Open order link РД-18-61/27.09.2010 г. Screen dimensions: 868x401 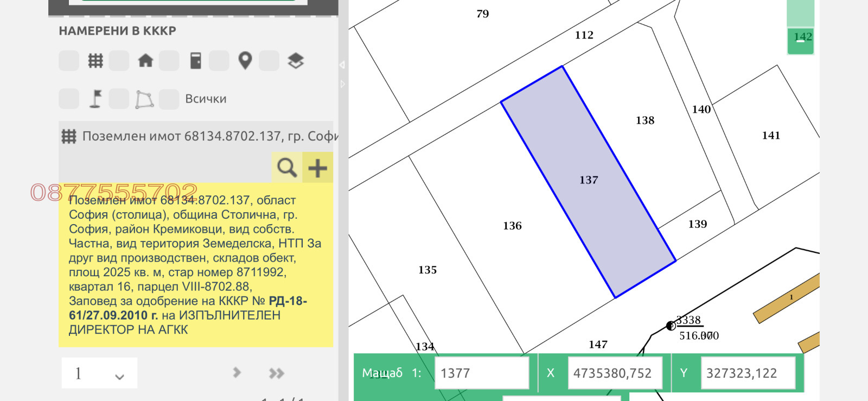[188, 308]
